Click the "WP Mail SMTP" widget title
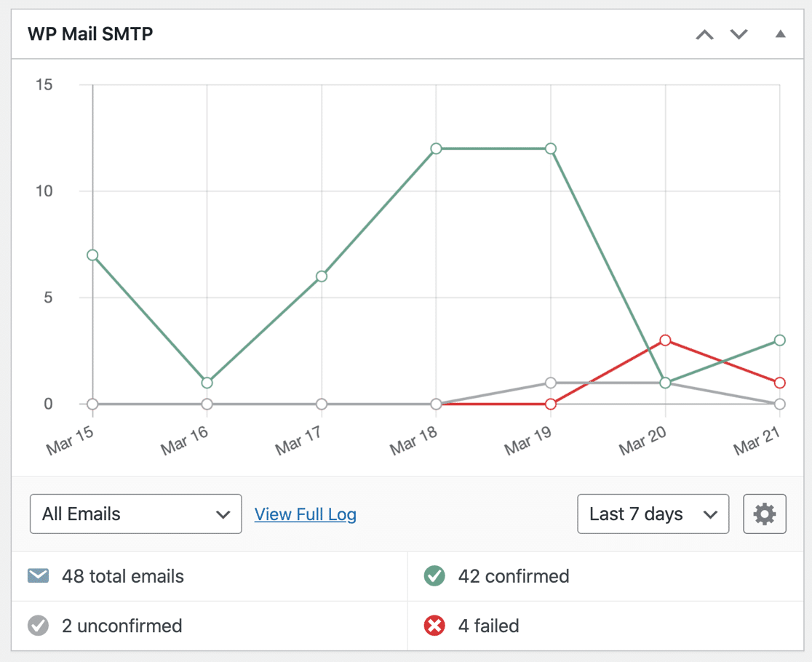The height and width of the screenshot is (662, 812). pos(90,34)
